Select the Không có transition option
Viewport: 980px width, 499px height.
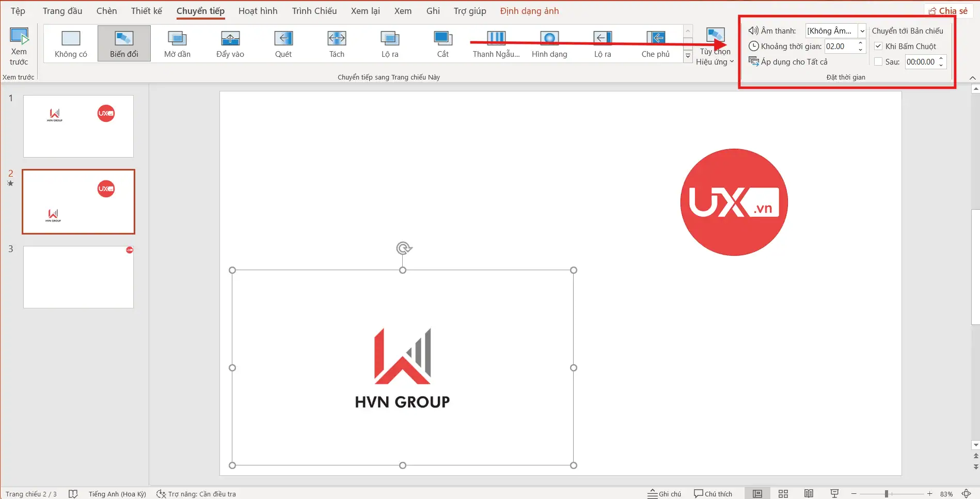pyautogui.click(x=71, y=44)
